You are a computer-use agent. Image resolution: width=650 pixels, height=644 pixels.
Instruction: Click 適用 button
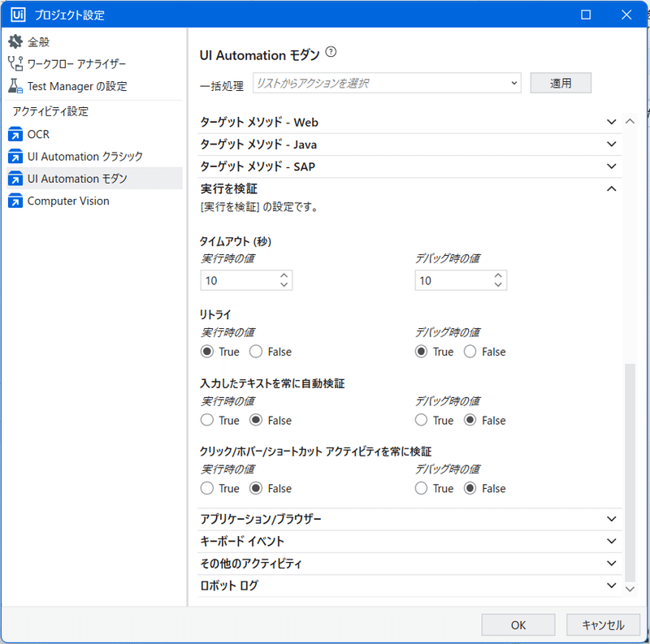561,83
